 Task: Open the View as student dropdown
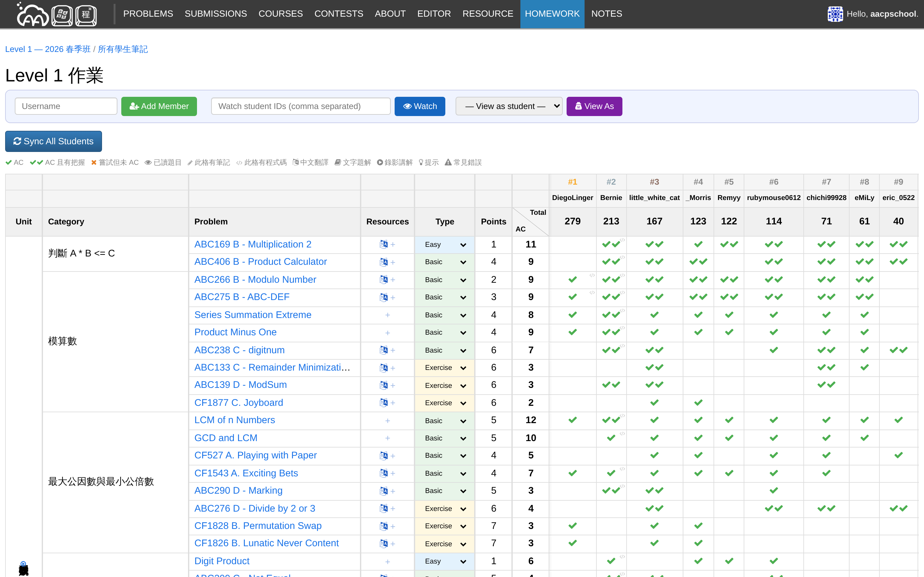(509, 106)
